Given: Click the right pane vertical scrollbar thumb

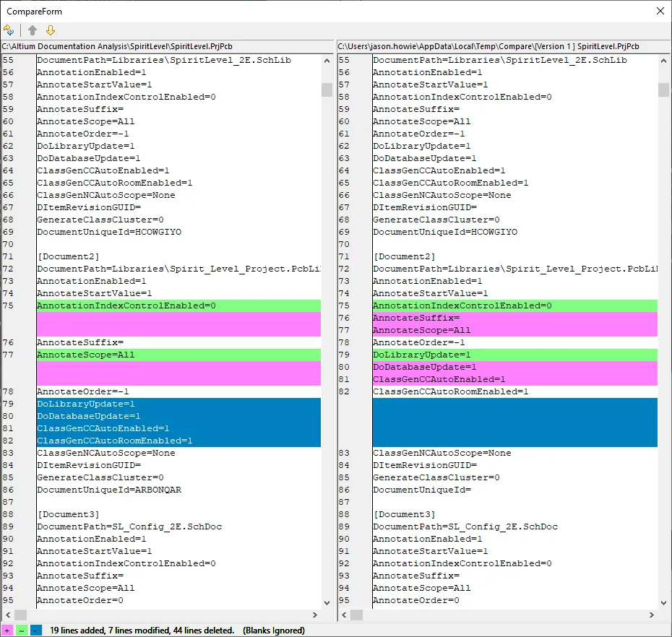Looking at the screenshot, I should (663, 90).
